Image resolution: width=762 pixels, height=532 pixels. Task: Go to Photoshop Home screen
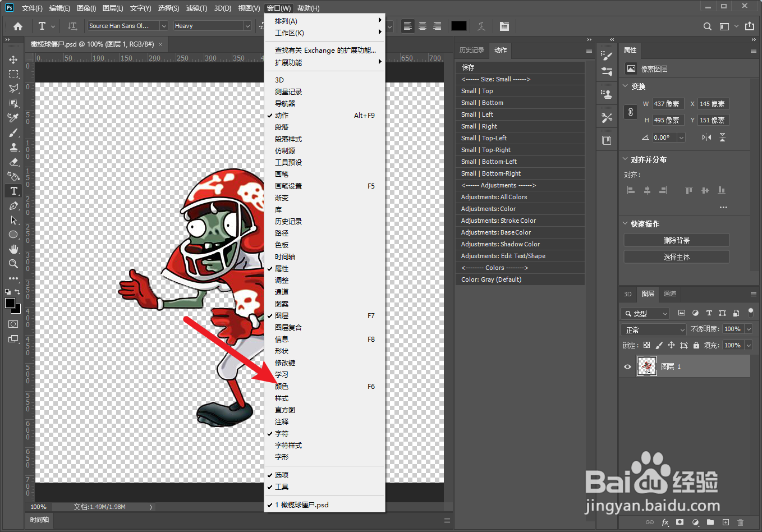pos(18,26)
